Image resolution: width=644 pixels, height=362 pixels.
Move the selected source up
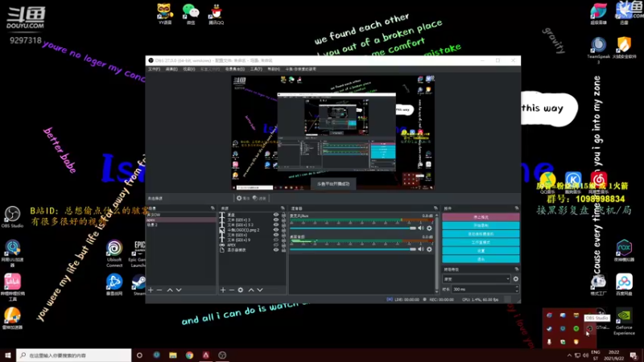pos(251,290)
